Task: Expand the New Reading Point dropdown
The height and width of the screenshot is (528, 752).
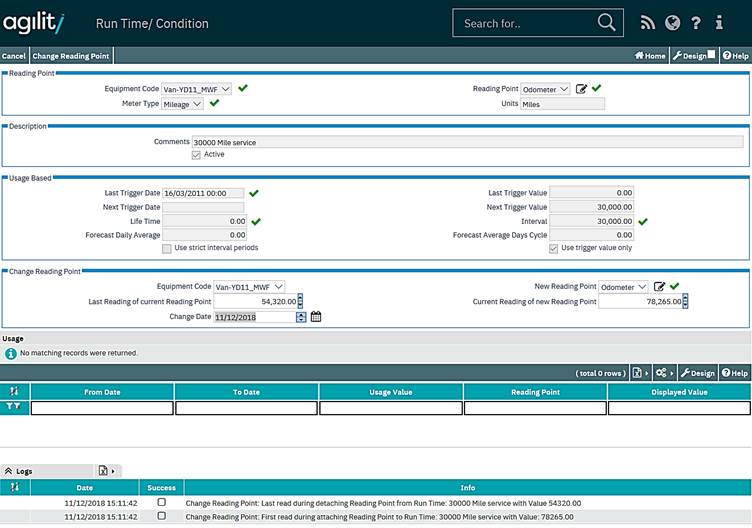Action: pos(623,287)
